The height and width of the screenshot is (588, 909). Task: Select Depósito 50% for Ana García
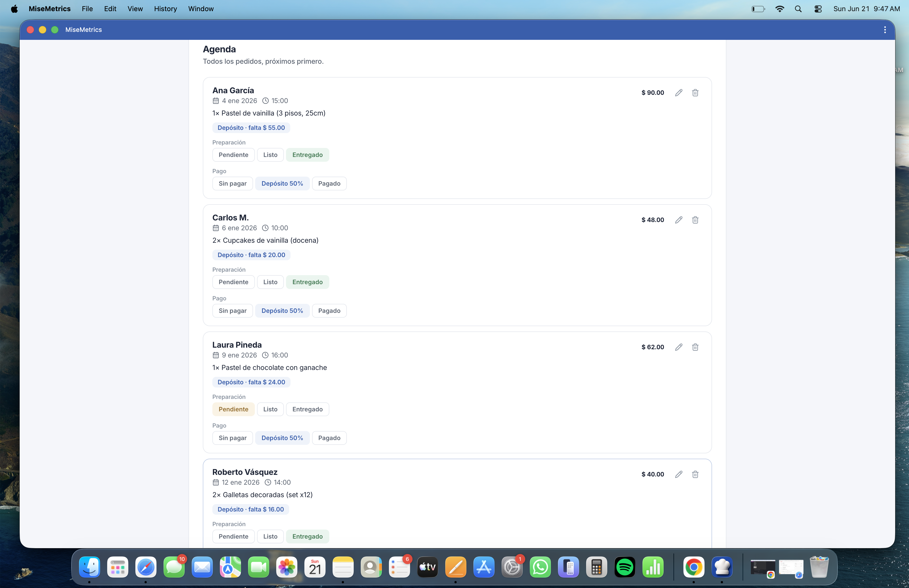click(x=282, y=184)
